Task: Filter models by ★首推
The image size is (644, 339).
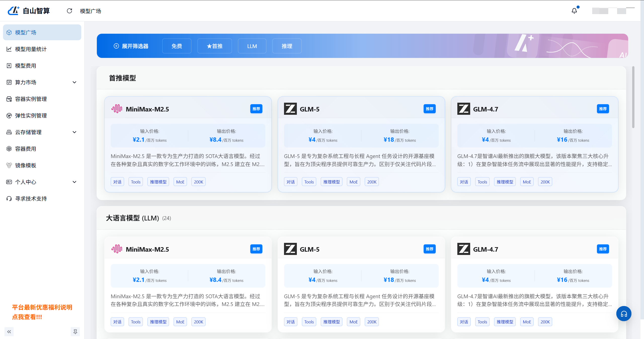Action: pos(215,46)
